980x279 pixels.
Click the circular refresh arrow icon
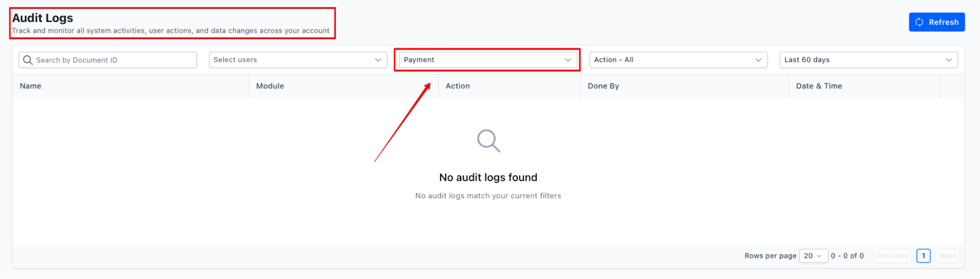pyautogui.click(x=919, y=22)
